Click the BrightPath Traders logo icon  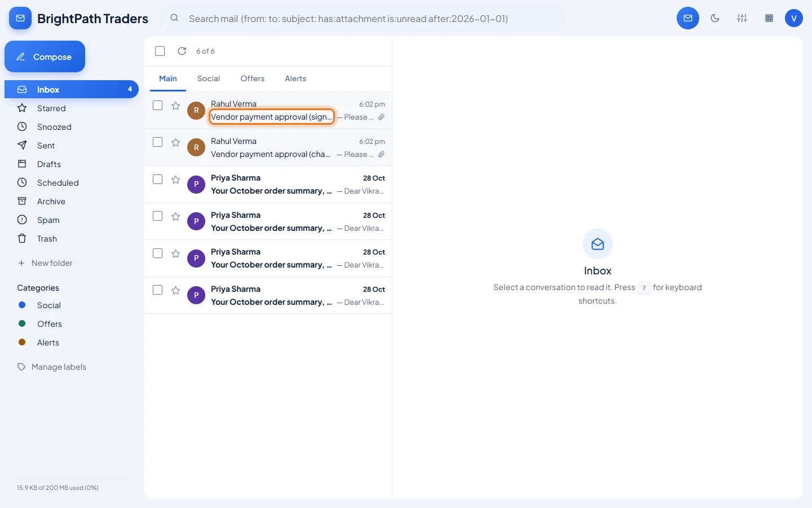(x=20, y=18)
